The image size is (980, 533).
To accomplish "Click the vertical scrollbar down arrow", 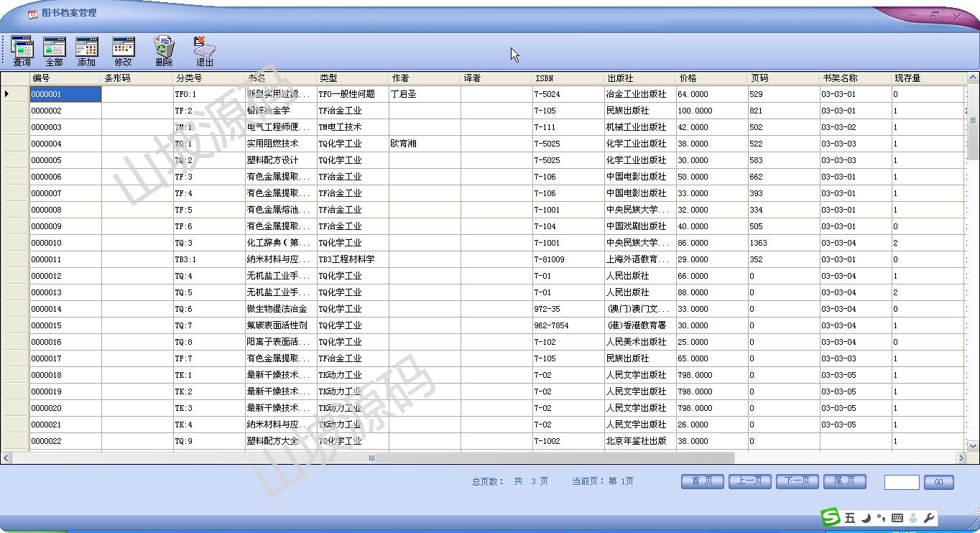I will click(974, 446).
